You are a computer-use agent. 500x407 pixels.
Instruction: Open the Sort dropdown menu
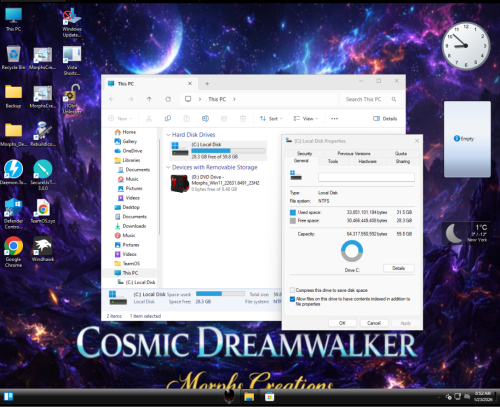[x=271, y=118]
